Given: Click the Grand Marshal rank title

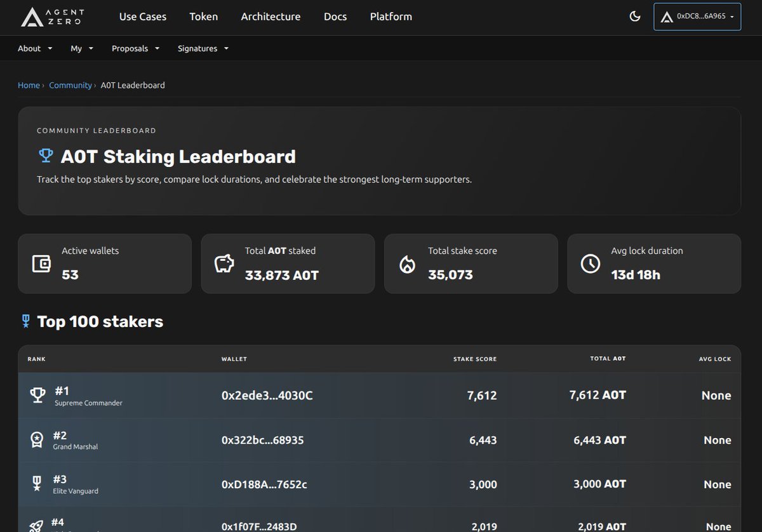Looking at the screenshot, I should pos(76,447).
